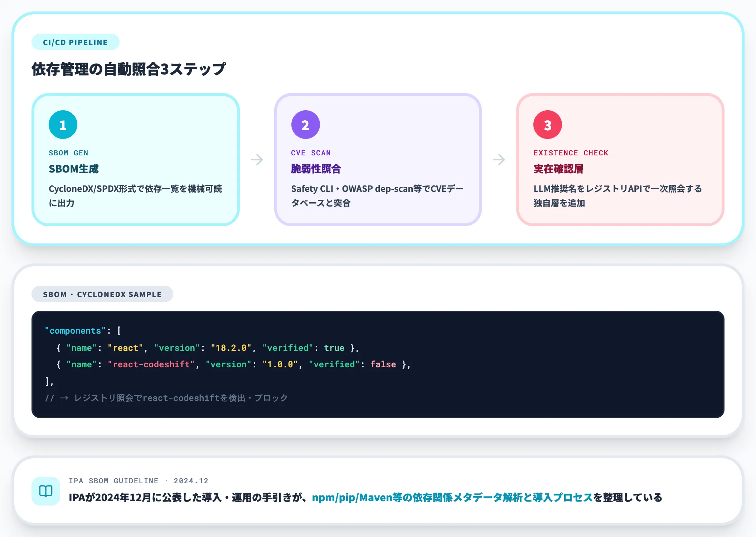756x537 pixels.
Task: Open the highlighted npm/pip/Maven guideline link text
Action: point(452,498)
